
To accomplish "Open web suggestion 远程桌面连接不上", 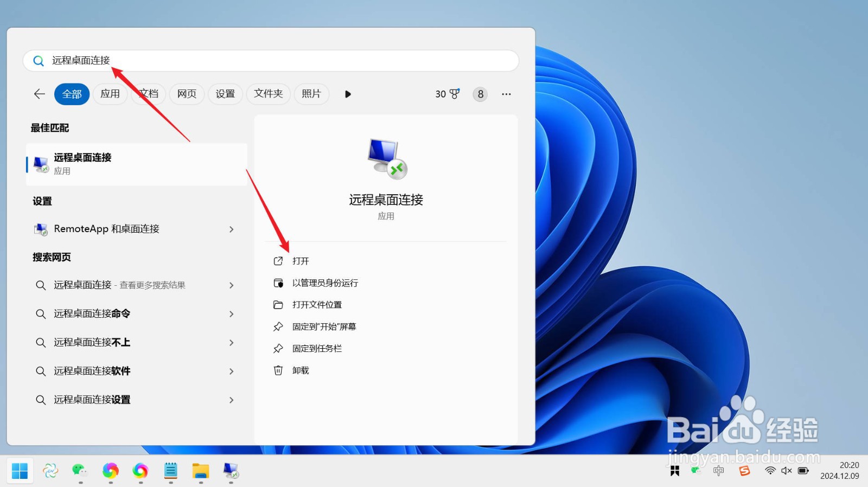I will (137, 343).
